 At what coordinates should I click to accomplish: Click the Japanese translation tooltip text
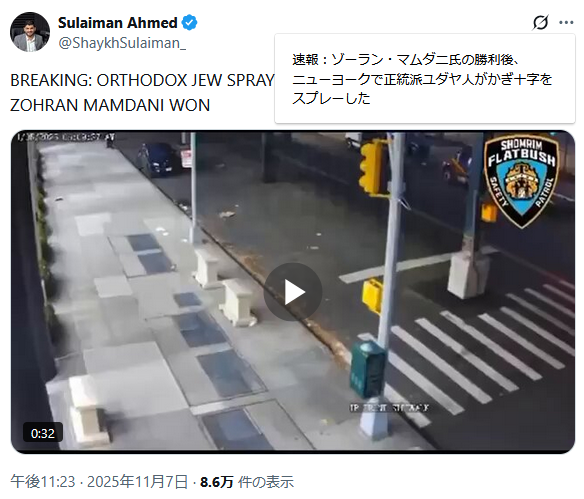422,79
